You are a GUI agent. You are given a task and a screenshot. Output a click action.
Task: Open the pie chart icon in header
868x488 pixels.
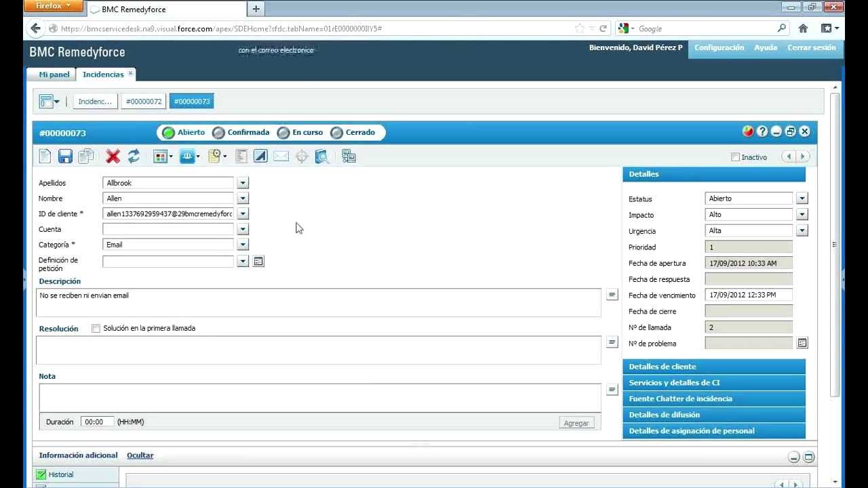(748, 131)
